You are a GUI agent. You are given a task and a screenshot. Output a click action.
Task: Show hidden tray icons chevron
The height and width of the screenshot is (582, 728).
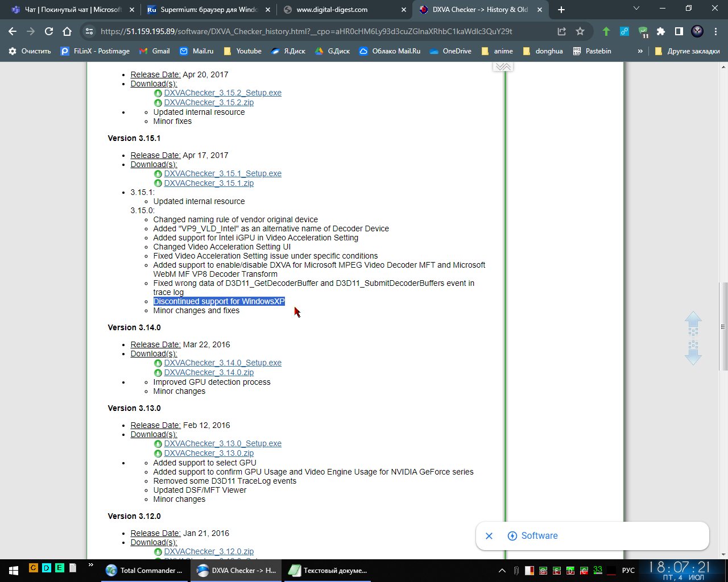[502, 571]
